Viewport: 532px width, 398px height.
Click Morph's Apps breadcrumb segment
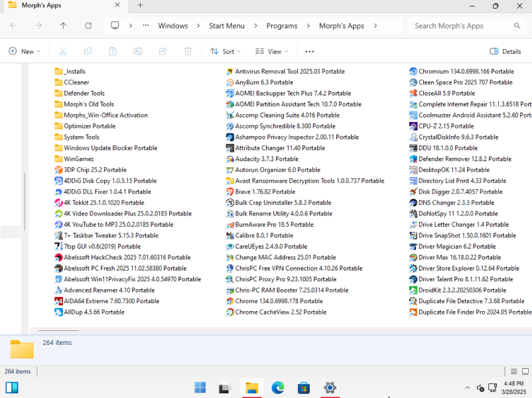[342, 26]
